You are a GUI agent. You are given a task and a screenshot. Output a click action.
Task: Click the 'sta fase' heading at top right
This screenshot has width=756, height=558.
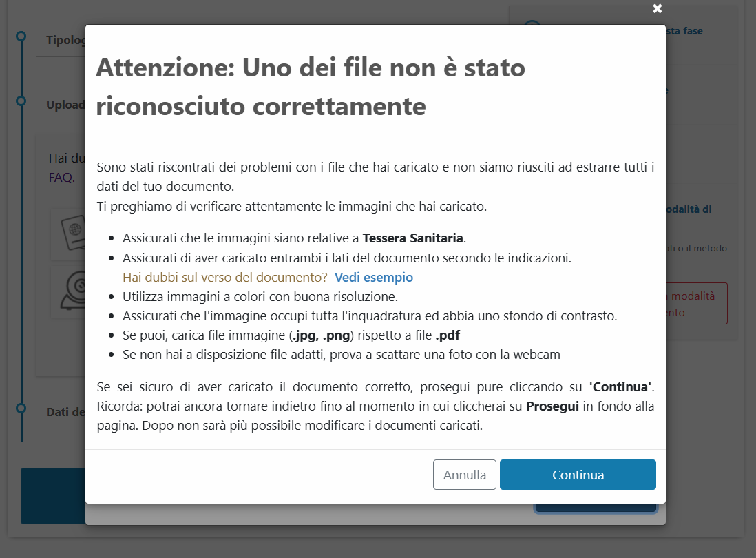tap(684, 31)
